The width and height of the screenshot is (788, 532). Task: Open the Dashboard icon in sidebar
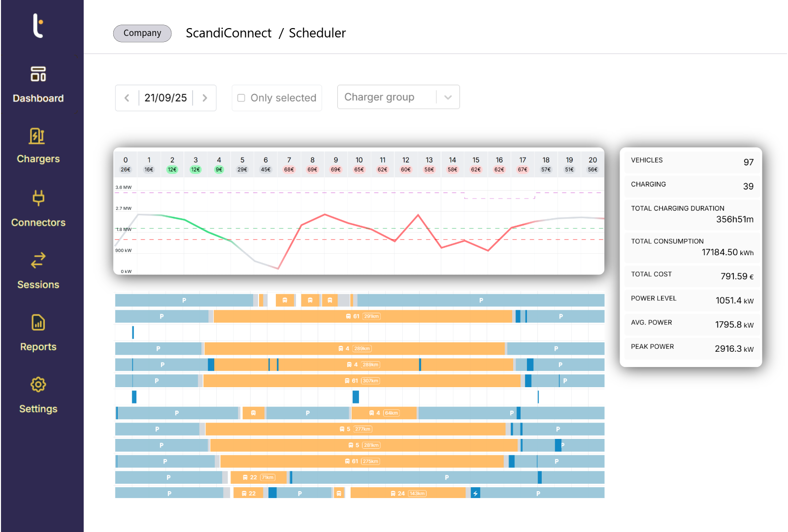pos(38,74)
